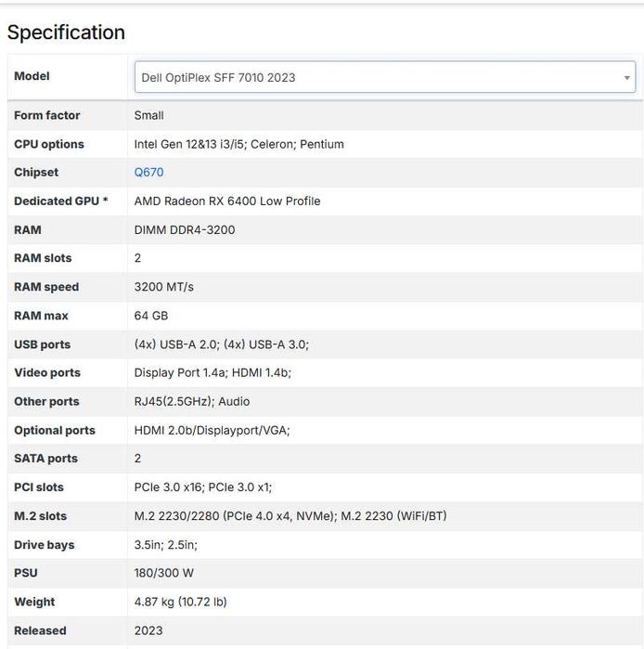Image resolution: width=644 pixels, height=649 pixels.
Task: Click the 'Other ports' label
Action: pos(46,401)
